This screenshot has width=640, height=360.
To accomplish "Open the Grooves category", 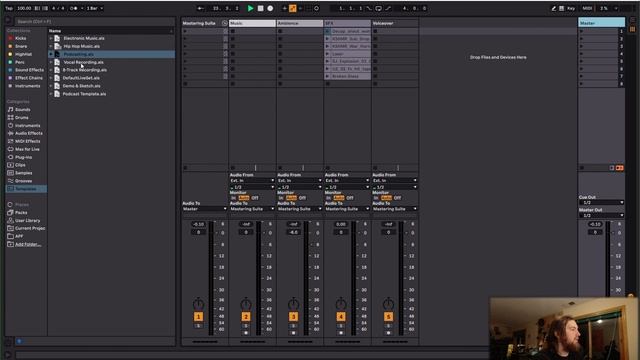I will [23, 181].
